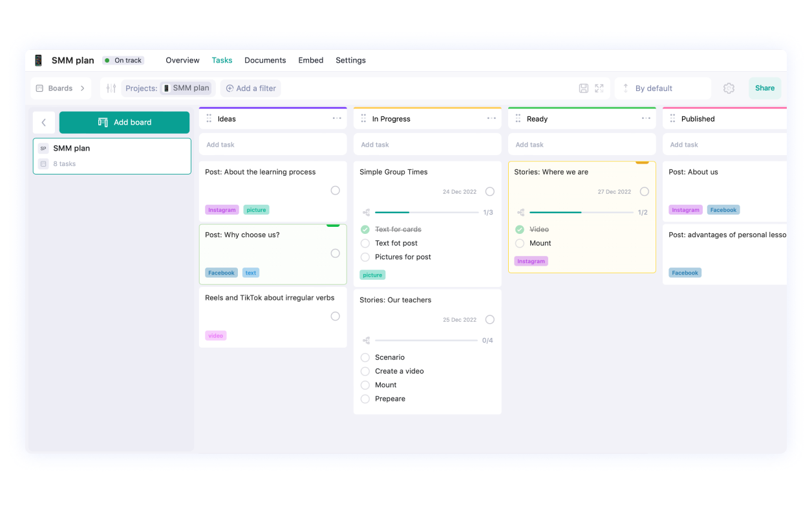Click the Boards view icon
Image resolution: width=812 pixels, height=517 pixels.
[x=41, y=87]
